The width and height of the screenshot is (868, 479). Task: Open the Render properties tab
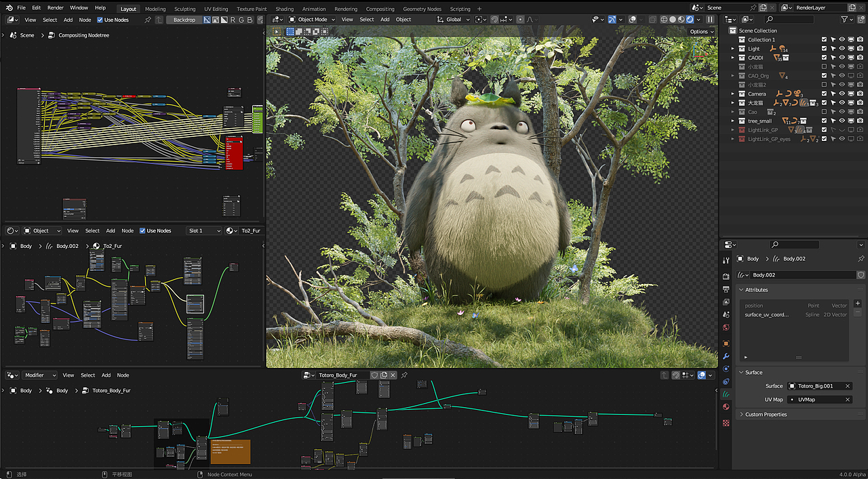click(x=726, y=277)
